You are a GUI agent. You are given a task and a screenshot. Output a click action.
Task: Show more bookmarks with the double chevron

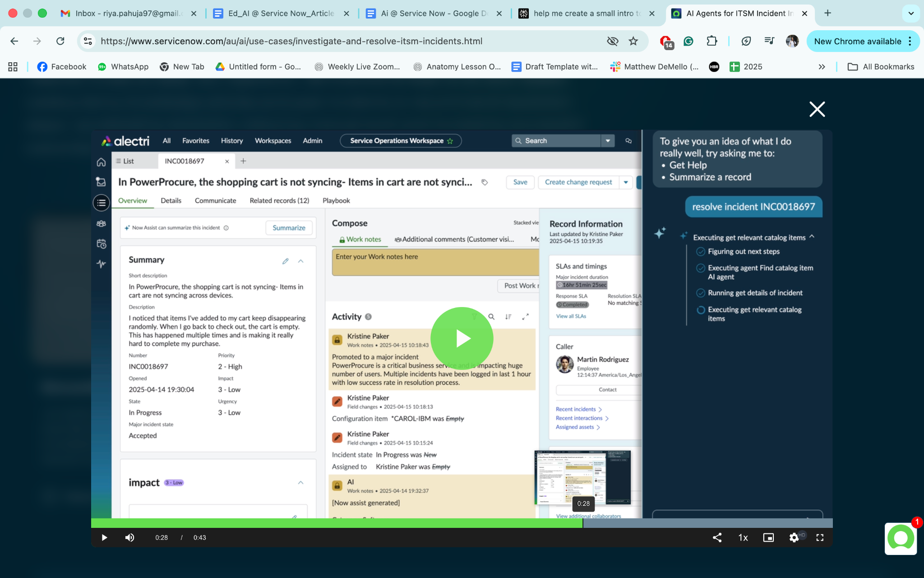pos(822,67)
